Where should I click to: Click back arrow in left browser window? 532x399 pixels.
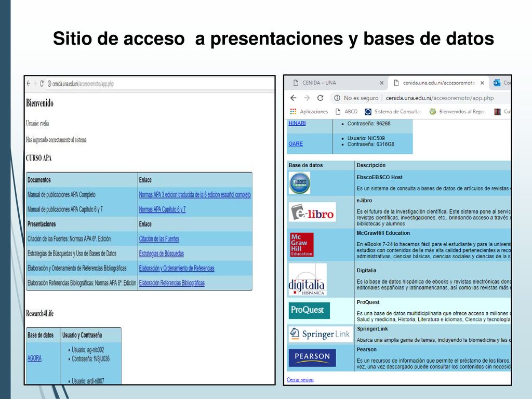click(29, 84)
